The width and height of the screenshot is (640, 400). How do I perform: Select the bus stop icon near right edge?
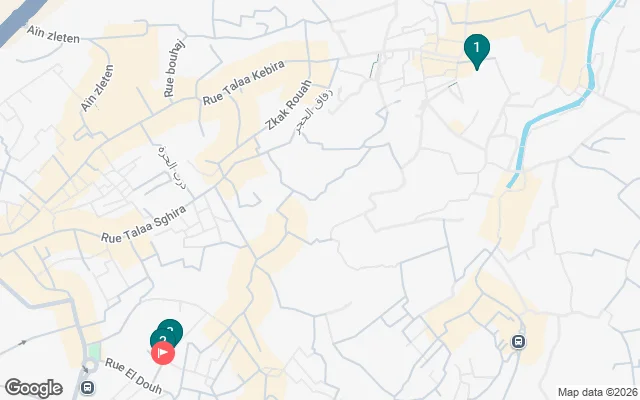[x=518, y=341]
